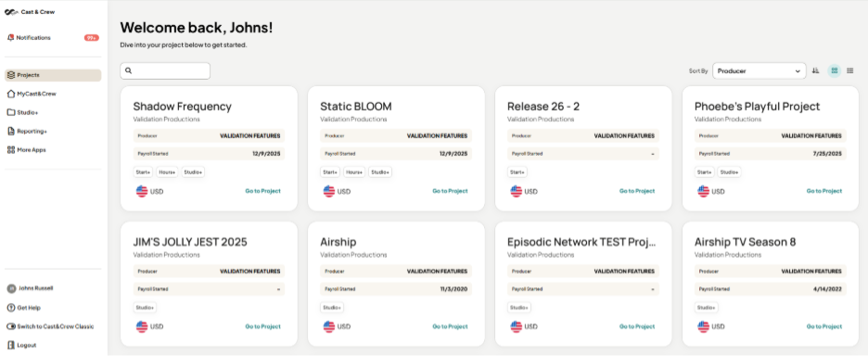Switch to grid view icon
This screenshot has width=868, height=356.
pos(835,70)
